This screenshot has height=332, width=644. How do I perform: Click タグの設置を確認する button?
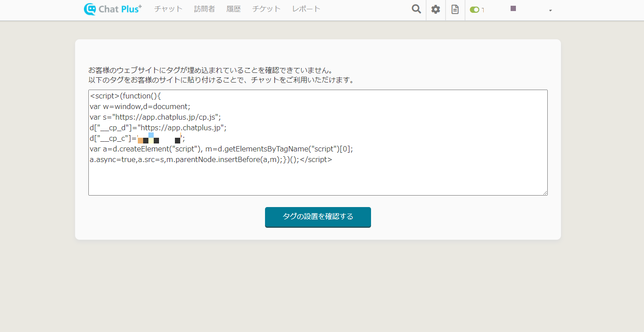tap(318, 217)
